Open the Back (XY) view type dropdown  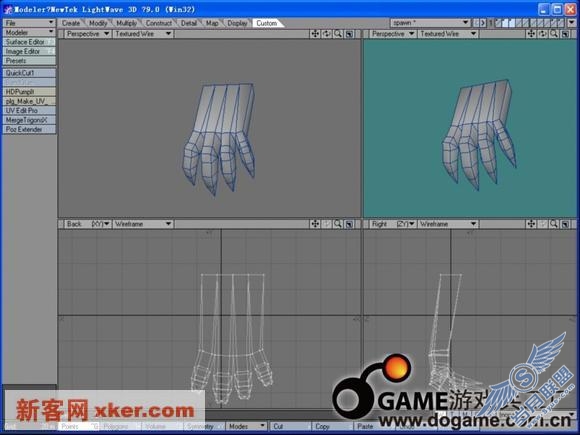tap(88, 224)
